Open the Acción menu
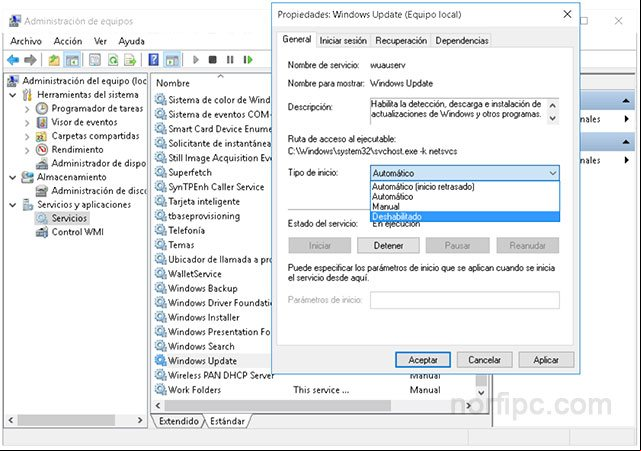Screen dimensions: 641x451 68,41
